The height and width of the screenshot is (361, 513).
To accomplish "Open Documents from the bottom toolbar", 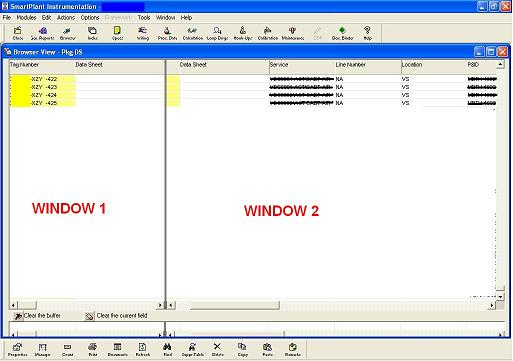I will click(117, 350).
